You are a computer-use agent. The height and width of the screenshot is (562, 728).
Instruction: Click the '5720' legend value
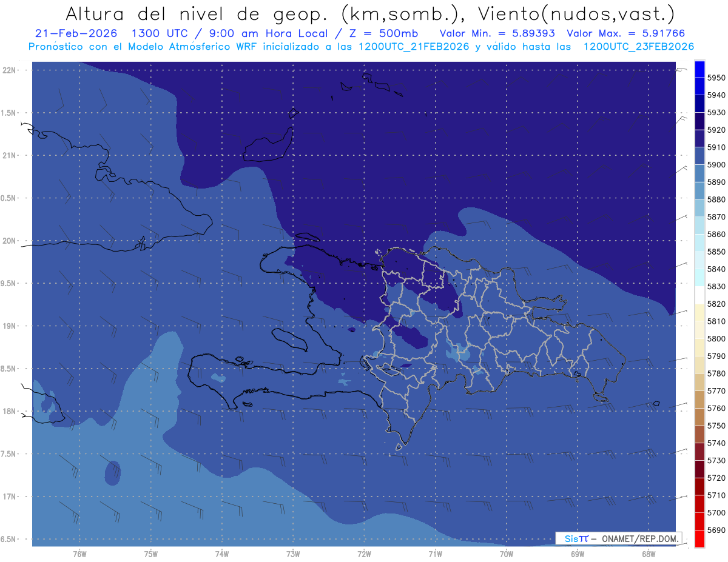tap(716, 478)
